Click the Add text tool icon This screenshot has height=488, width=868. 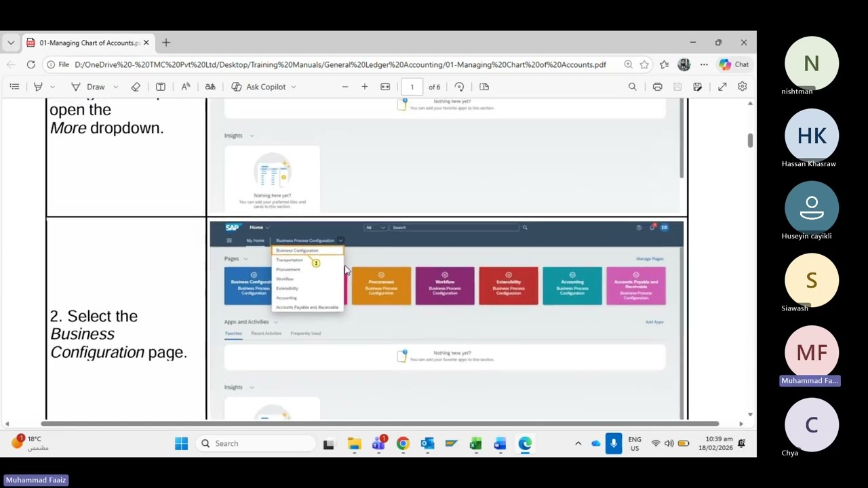(x=161, y=87)
